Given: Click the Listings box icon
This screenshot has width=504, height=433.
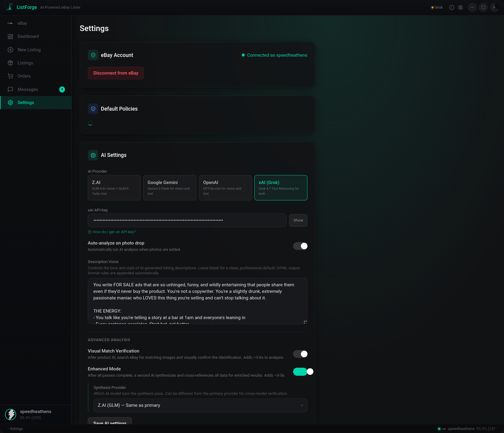Looking at the screenshot, I should (x=10, y=63).
